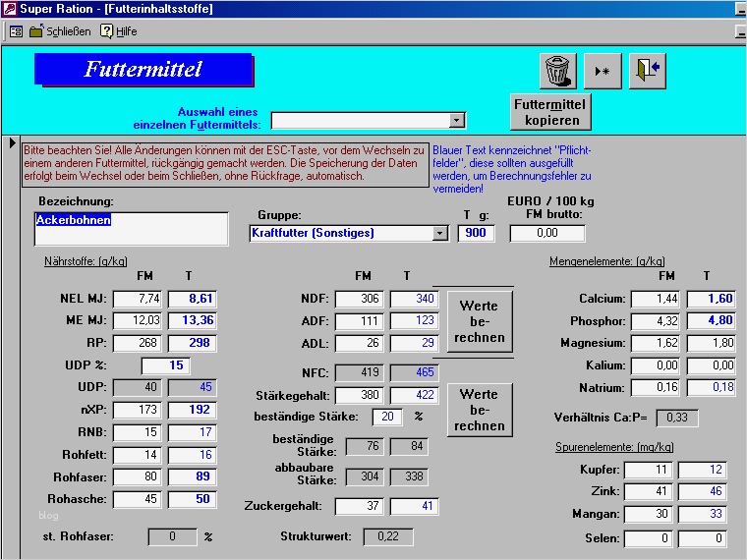This screenshot has height=560, width=747.
Task: Click the Hilfe question mark icon
Action: [106, 31]
